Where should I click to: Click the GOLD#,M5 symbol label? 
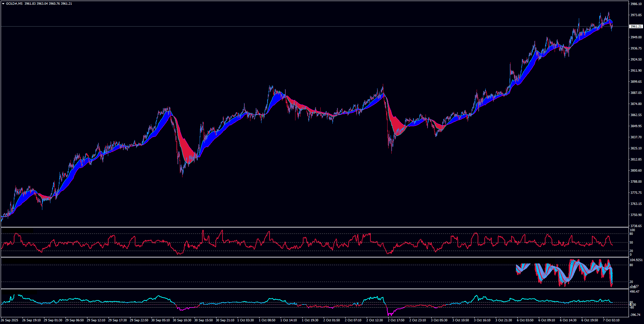[x=14, y=4]
